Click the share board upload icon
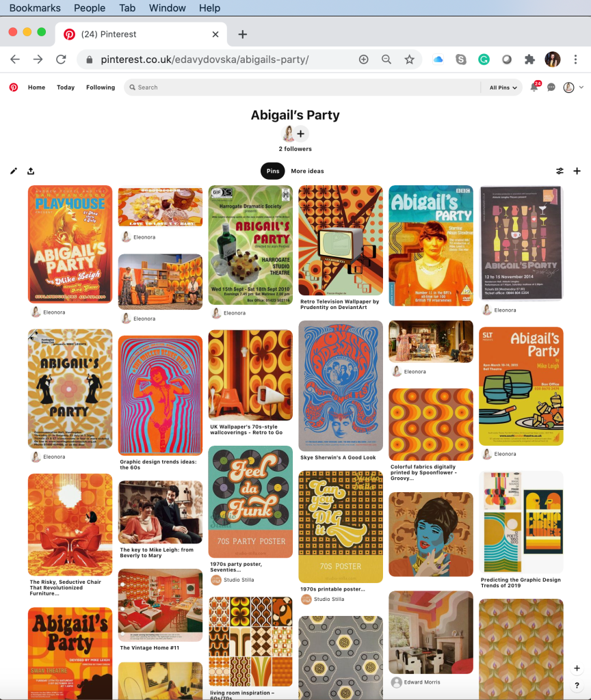 [31, 171]
